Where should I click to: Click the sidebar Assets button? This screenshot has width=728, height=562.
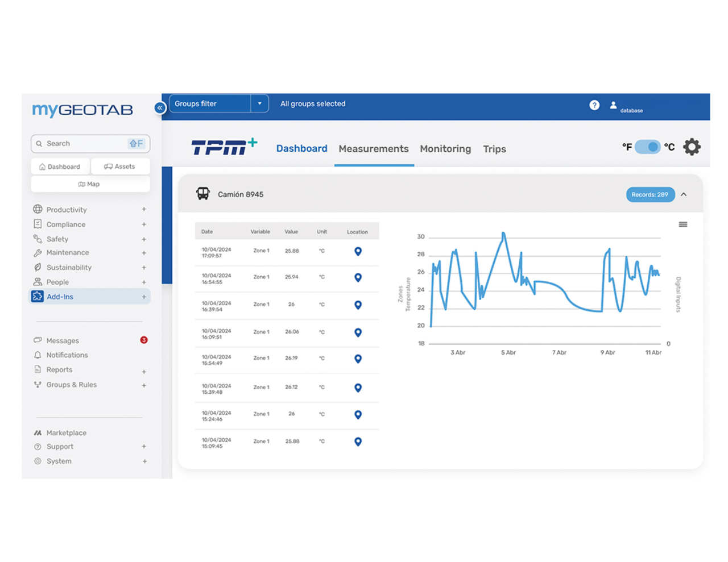tap(120, 166)
